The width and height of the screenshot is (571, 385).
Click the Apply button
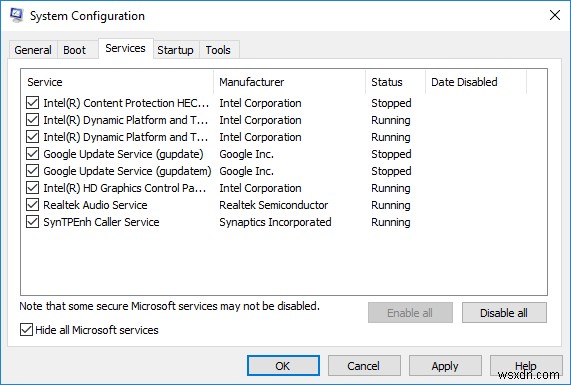[445, 366]
